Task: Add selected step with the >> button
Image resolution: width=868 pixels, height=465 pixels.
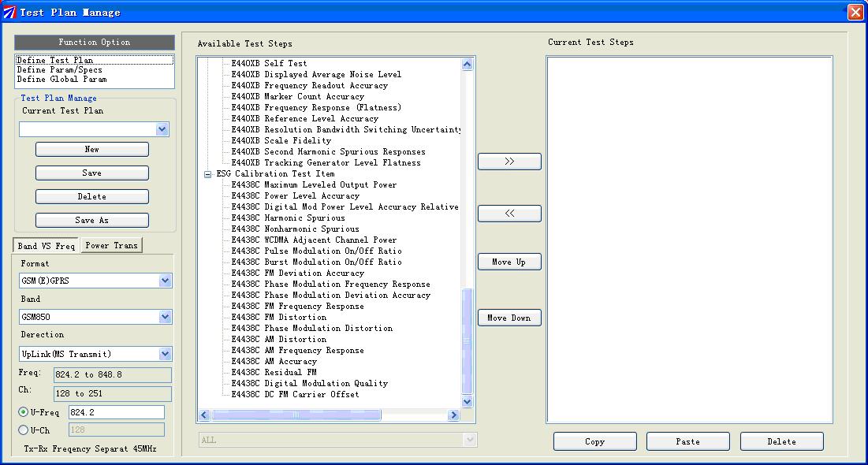Action: (x=509, y=162)
